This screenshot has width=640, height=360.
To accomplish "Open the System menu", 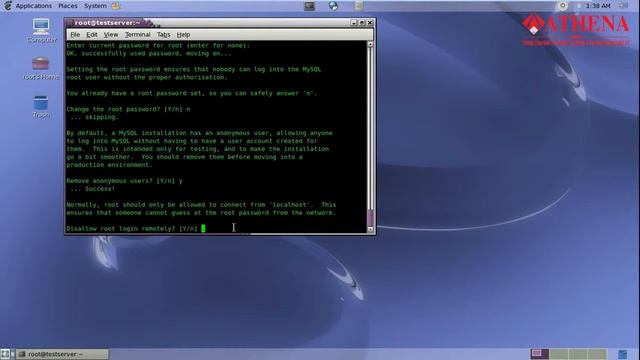I will [x=95, y=6].
